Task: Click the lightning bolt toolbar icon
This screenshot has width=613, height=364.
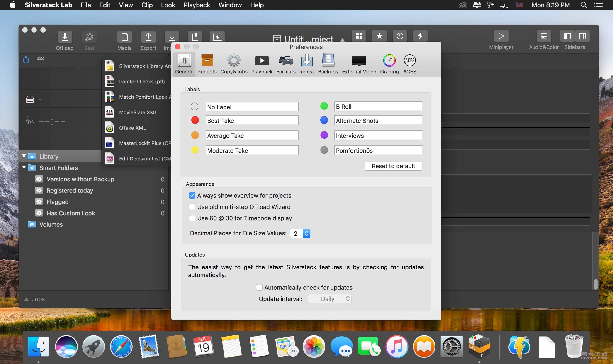Action: coord(420,36)
